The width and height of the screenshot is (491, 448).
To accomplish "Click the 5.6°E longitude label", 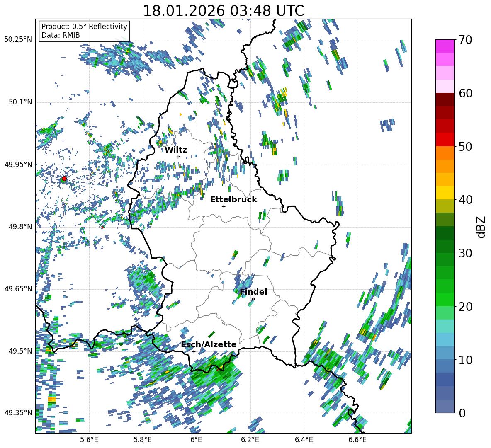I will 89,440.
